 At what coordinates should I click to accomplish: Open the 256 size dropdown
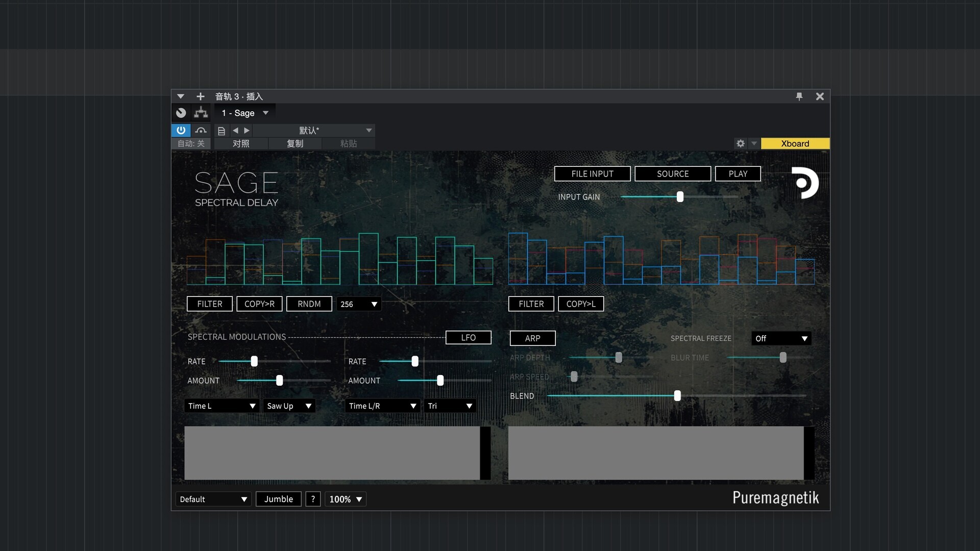(x=359, y=304)
